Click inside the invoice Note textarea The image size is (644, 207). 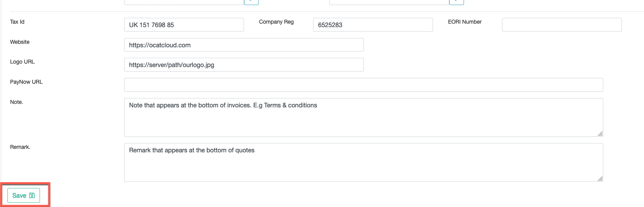[x=363, y=117]
